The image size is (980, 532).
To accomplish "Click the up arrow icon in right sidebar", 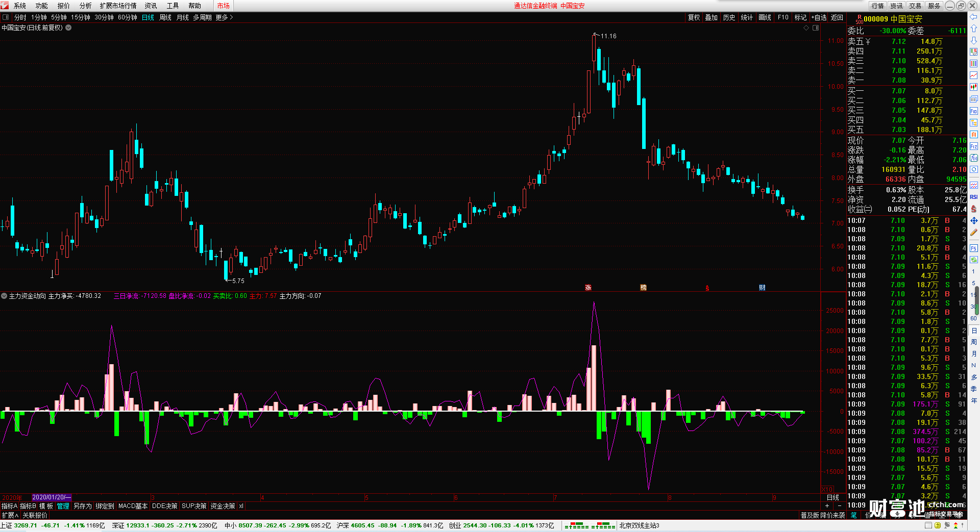I will pyautogui.click(x=973, y=29).
